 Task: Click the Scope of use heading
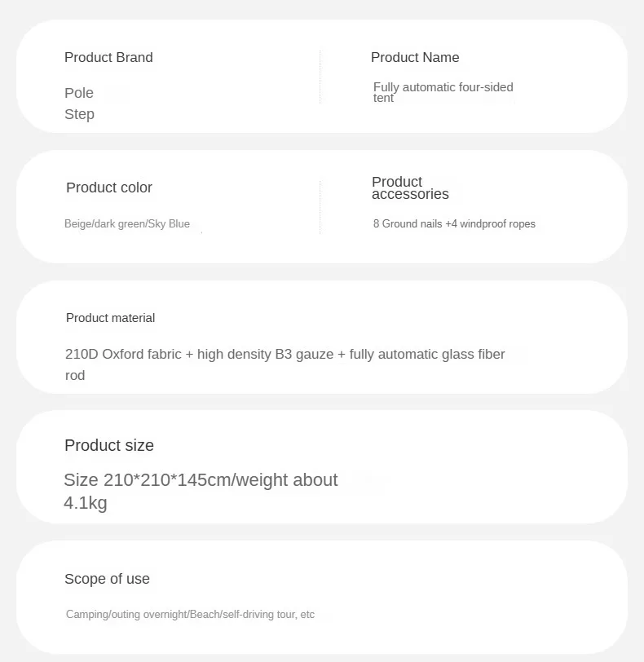[x=107, y=579]
